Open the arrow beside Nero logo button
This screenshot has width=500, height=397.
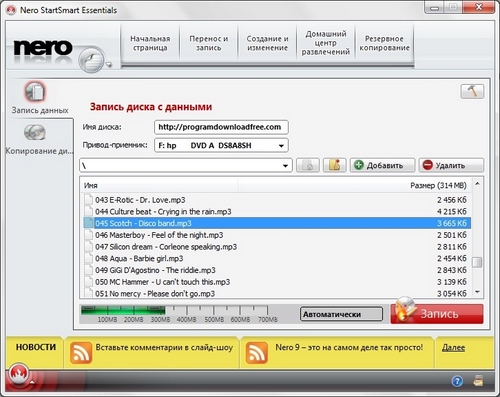109,65
